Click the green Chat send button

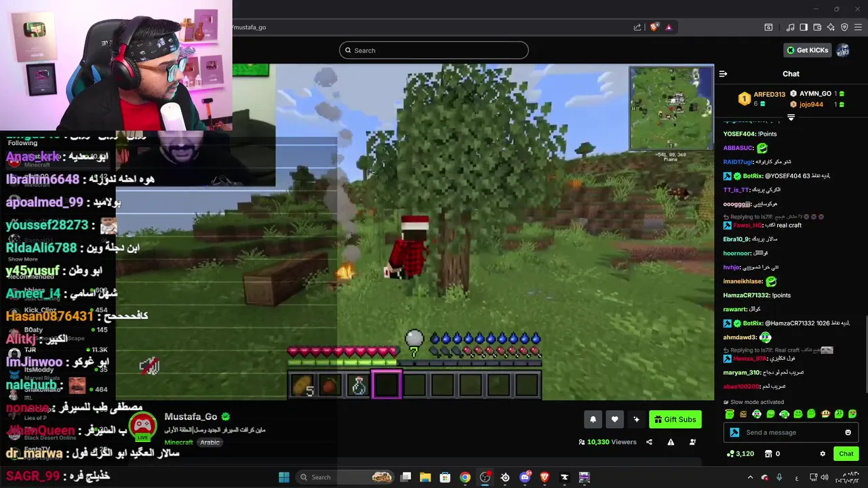(x=846, y=453)
